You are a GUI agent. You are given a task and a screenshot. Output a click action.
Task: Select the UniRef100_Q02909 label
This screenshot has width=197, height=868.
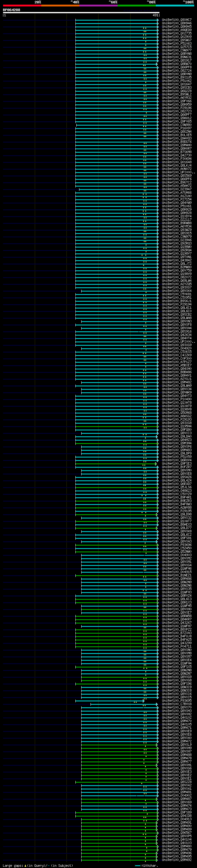pyautogui.click(x=176, y=37)
